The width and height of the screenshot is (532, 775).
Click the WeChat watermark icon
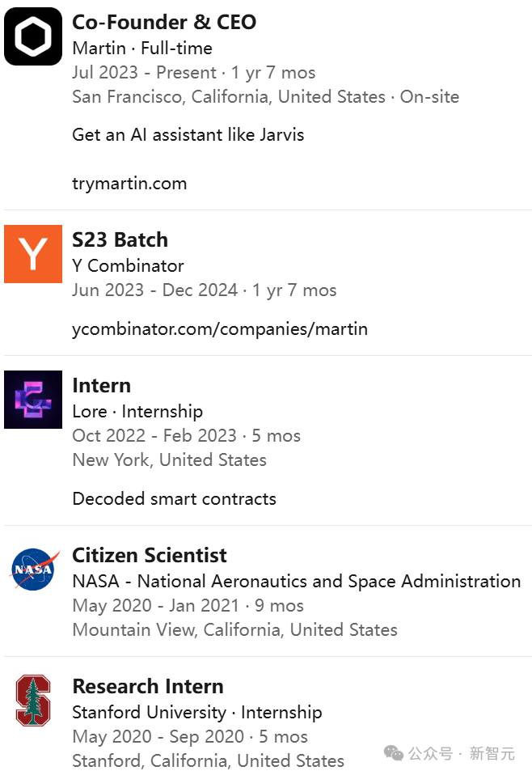click(394, 753)
